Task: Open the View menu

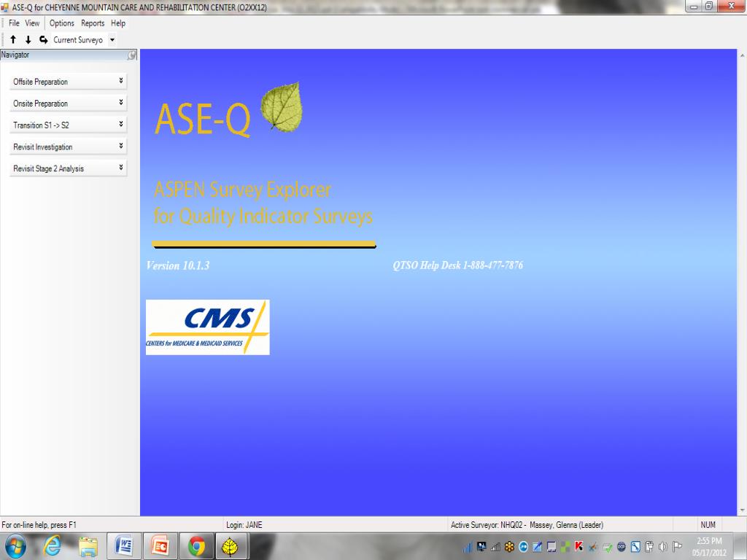Action: pyautogui.click(x=32, y=23)
